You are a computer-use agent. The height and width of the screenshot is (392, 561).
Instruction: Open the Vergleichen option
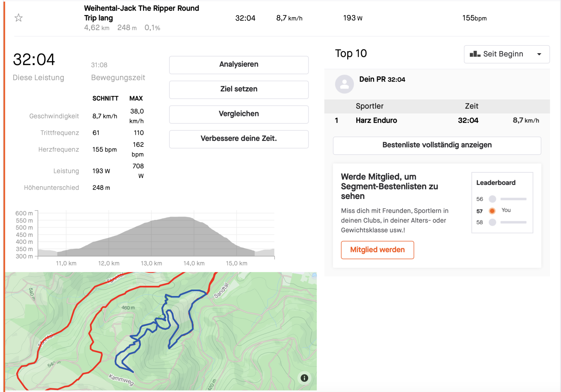[239, 114]
